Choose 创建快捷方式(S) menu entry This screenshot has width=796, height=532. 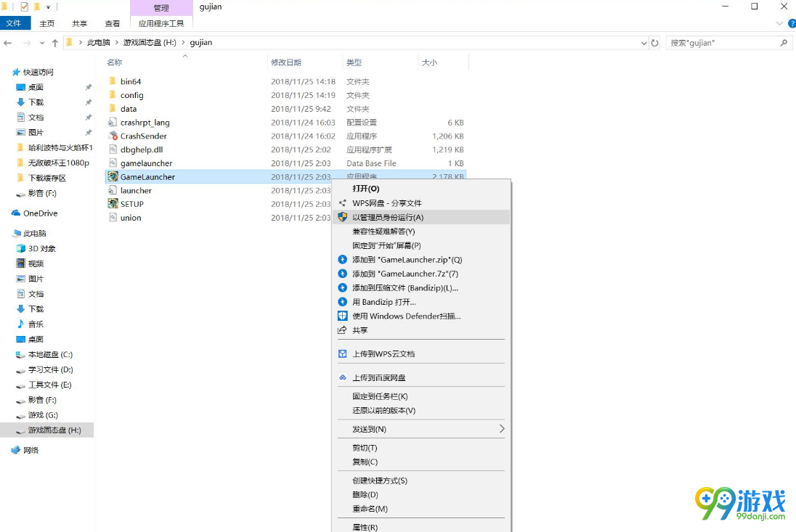click(421, 480)
